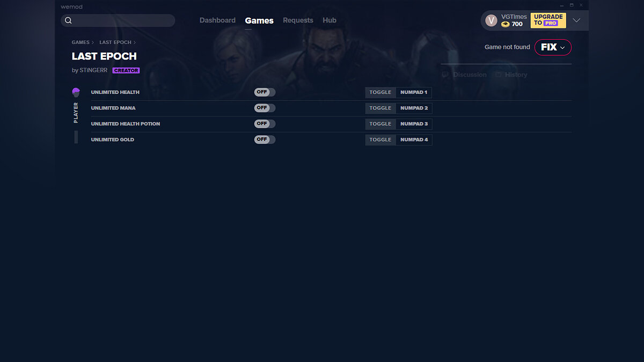644x362 pixels.
Task: Go to GAMES breadcrumb link
Action: click(x=80, y=42)
